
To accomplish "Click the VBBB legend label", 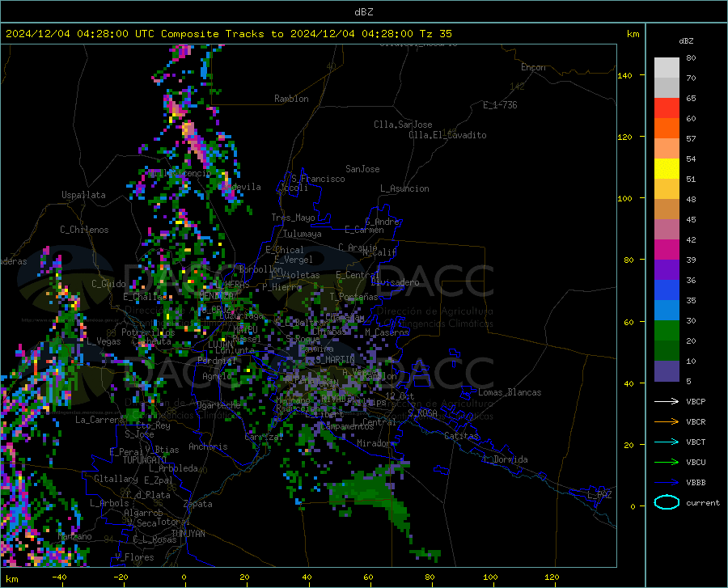I will coord(696,482).
